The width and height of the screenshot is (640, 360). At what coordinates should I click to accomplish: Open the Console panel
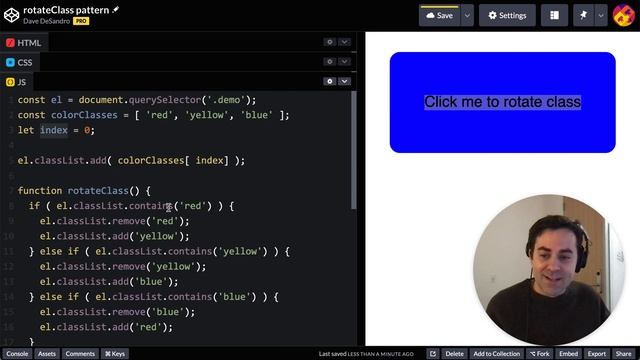click(17, 353)
